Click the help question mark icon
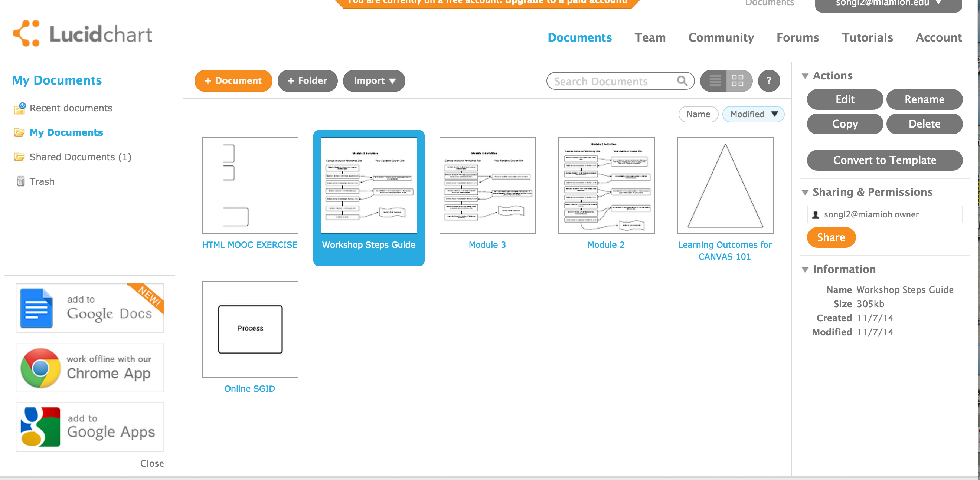The height and width of the screenshot is (480, 980). [770, 80]
